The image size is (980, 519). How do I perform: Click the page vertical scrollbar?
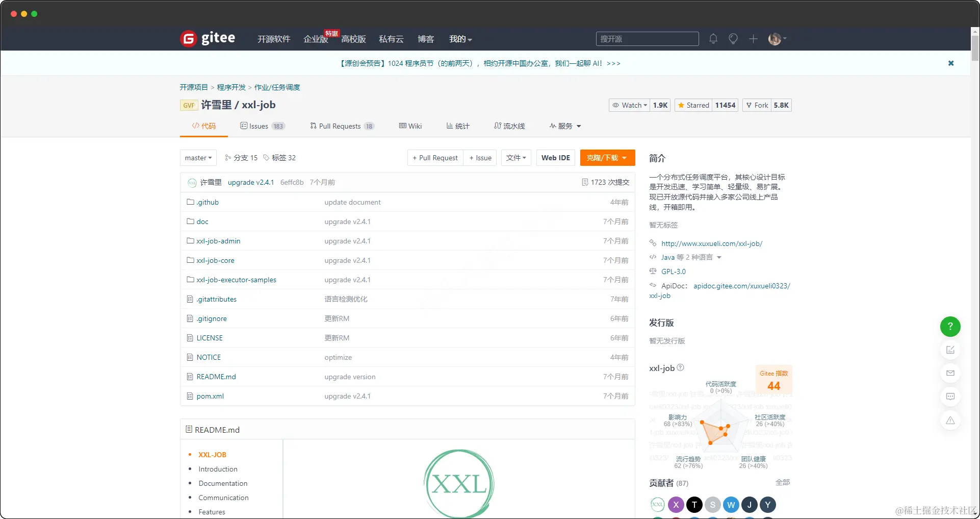point(975,48)
